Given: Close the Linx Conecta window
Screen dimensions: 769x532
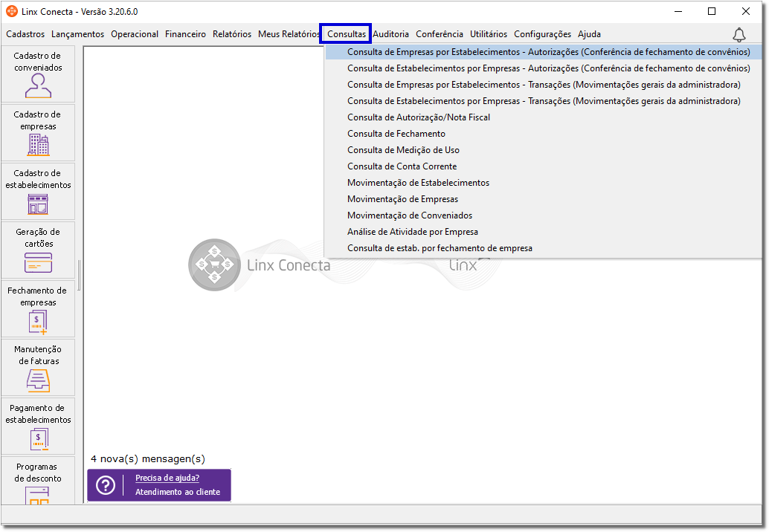Looking at the screenshot, I should pyautogui.click(x=745, y=11).
